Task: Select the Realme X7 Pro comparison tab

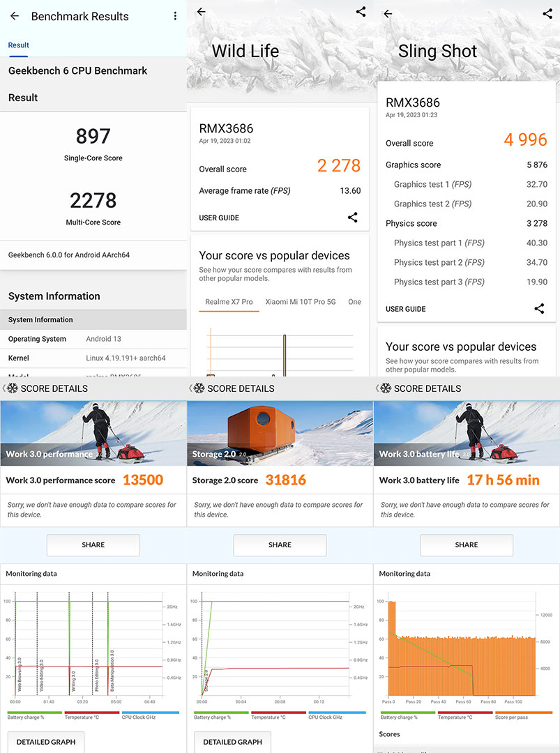Action: (229, 302)
